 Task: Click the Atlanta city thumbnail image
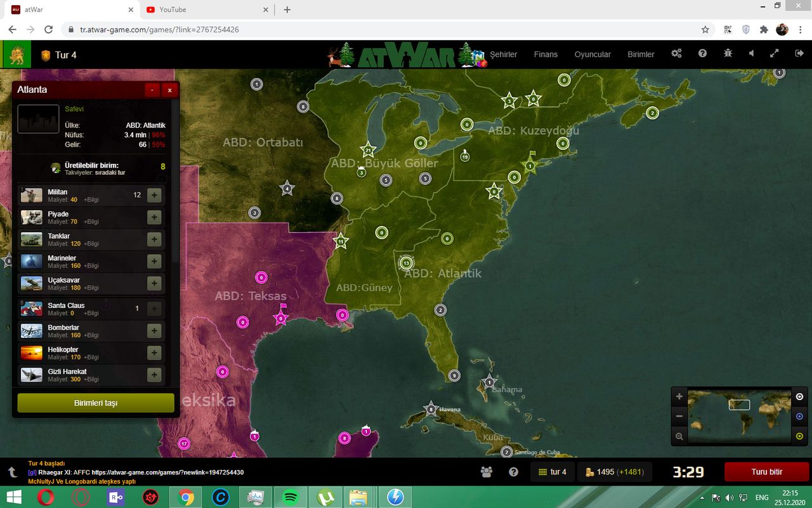point(38,119)
